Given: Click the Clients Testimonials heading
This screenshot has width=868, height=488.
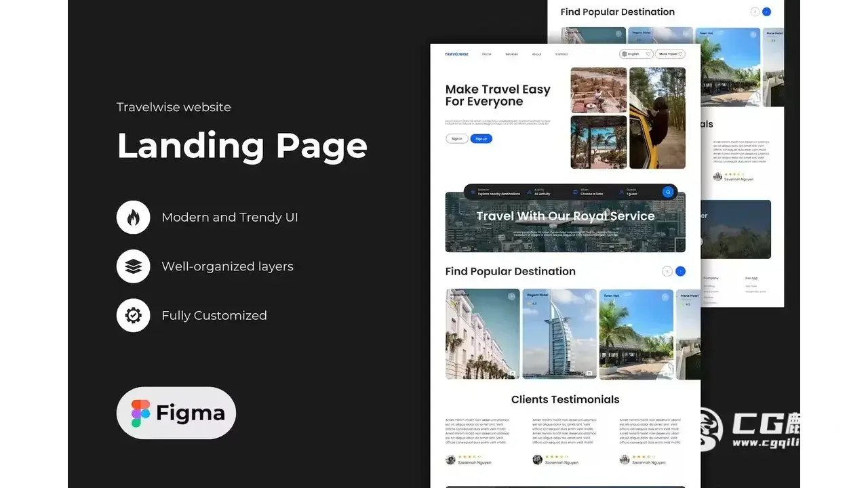Looking at the screenshot, I should pyautogui.click(x=566, y=399).
